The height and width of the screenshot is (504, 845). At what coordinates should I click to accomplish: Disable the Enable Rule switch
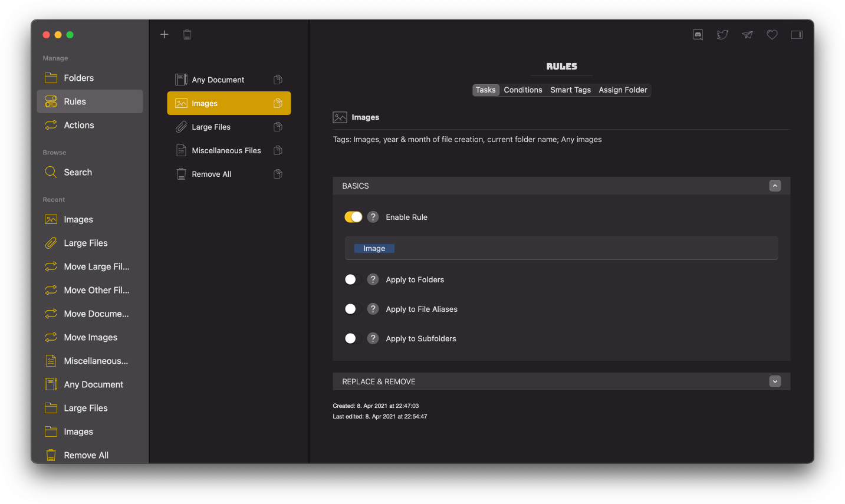point(353,216)
